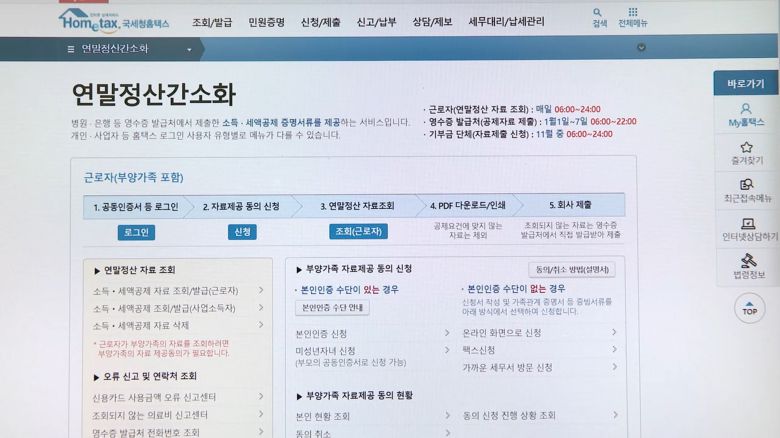This screenshot has height=438, width=780.
Task: Expand the blue bar's down-arrow toggle
Action: tap(641, 47)
